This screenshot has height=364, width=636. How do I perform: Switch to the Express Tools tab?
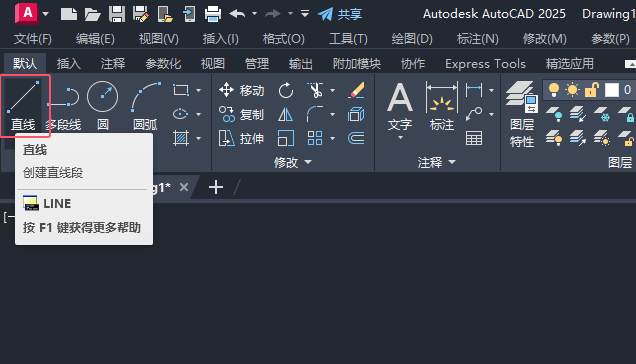click(x=486, y=63)
